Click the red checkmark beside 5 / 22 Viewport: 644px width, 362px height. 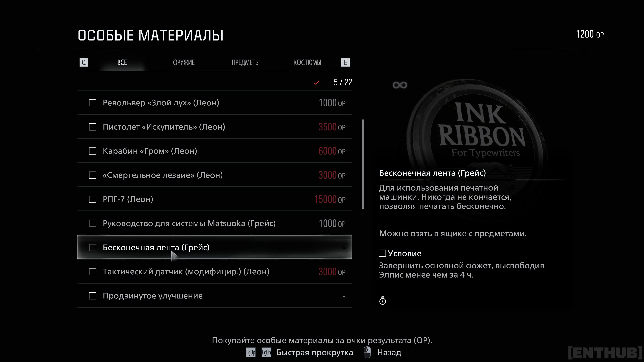pos(316,82)
